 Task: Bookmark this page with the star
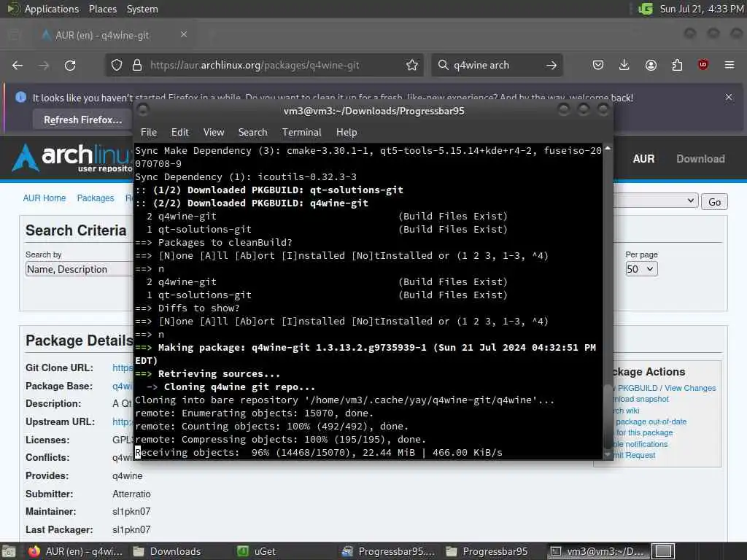coord(412,65)
